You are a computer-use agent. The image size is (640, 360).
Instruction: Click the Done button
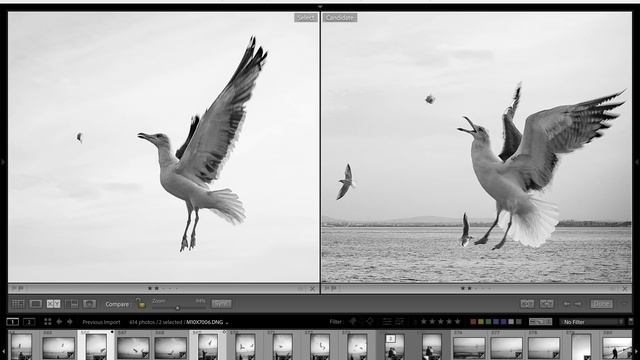(x=602, y=304)
